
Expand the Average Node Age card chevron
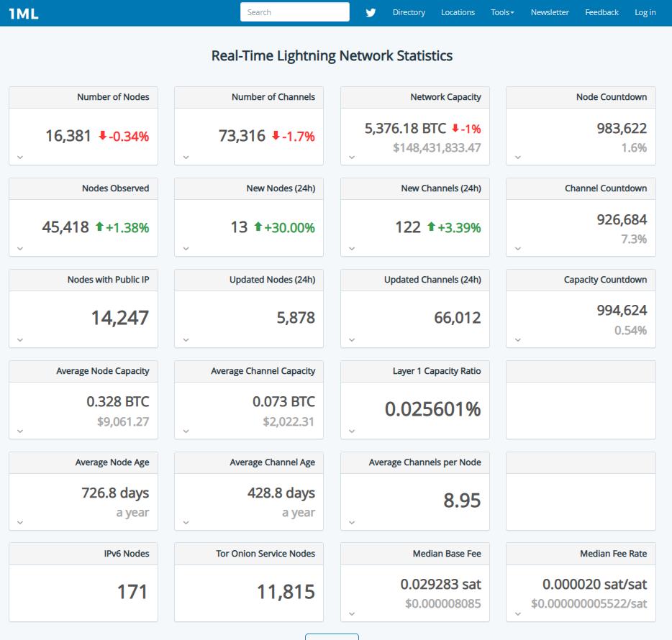tap(20, 523)
